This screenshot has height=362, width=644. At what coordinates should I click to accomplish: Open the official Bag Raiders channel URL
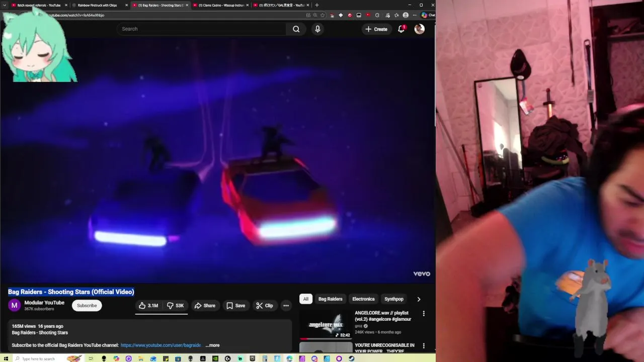coord(160,345)
